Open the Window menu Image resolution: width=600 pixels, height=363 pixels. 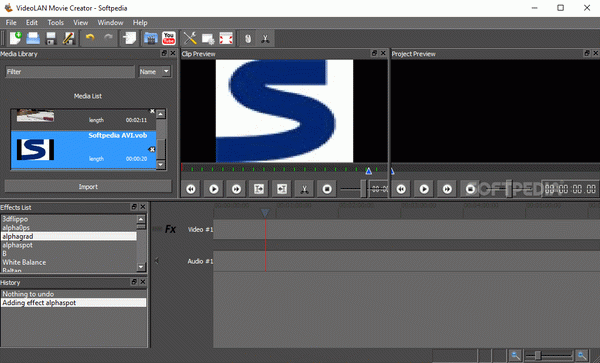110,23
